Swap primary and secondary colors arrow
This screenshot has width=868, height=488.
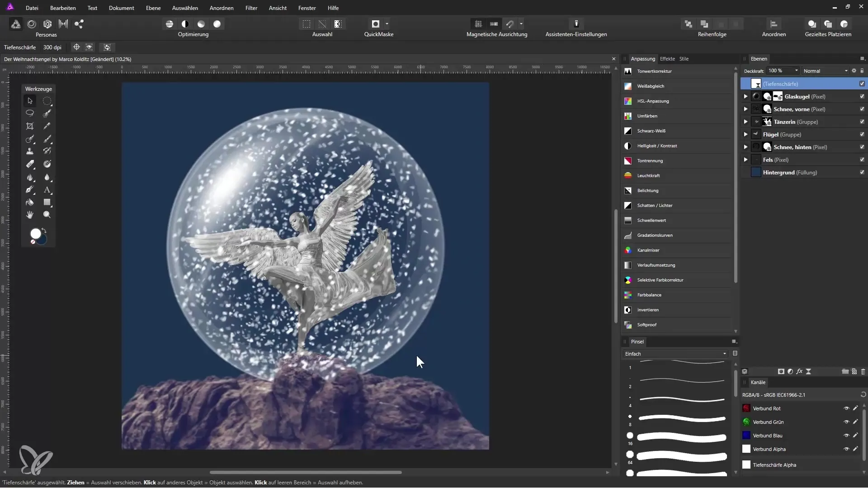(44, 231)
